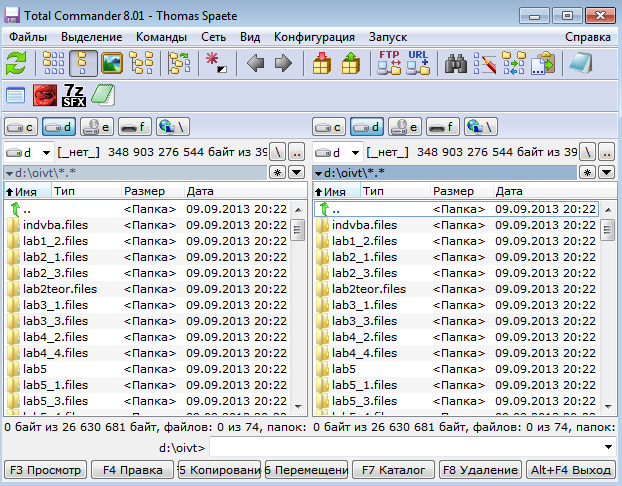Image resolution: width=622 pixels, height=486 pixels.
Task: Click right panel scrollbar down arrow
Action: [x=607, y=406]
